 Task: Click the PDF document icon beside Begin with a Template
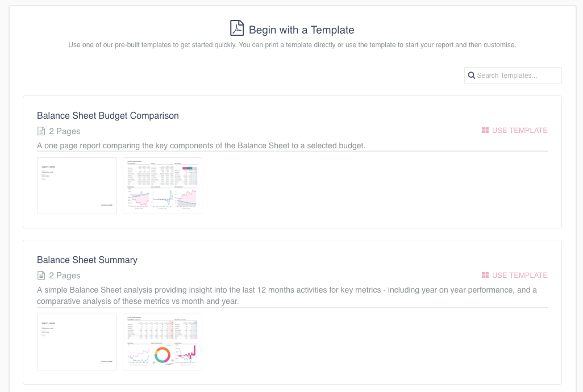coord(237,28)
